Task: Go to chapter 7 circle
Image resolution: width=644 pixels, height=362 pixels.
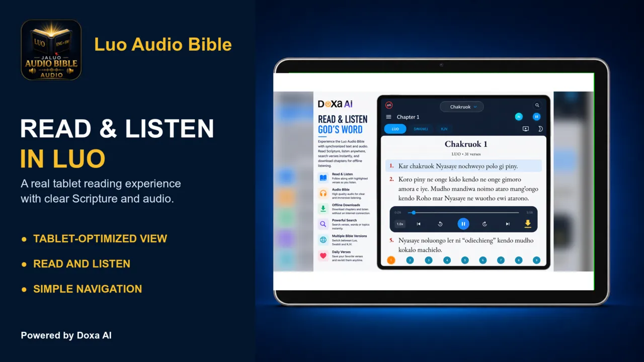Action: pos(501,260)
